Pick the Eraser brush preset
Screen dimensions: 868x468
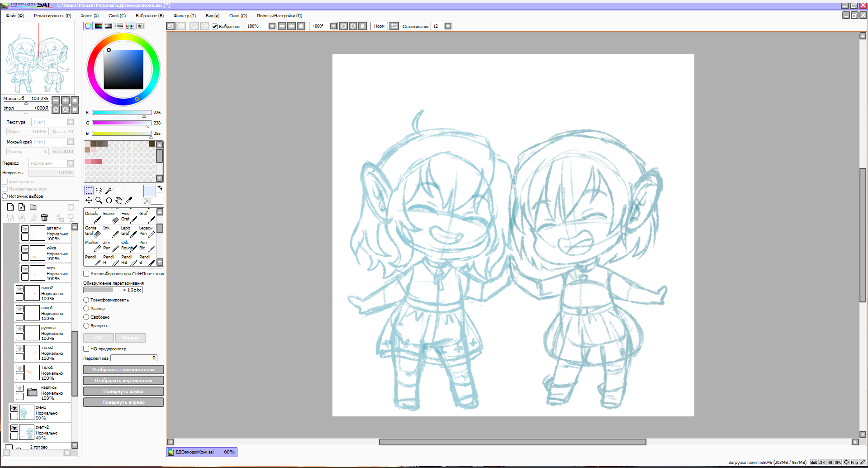(x=110, y=217)
